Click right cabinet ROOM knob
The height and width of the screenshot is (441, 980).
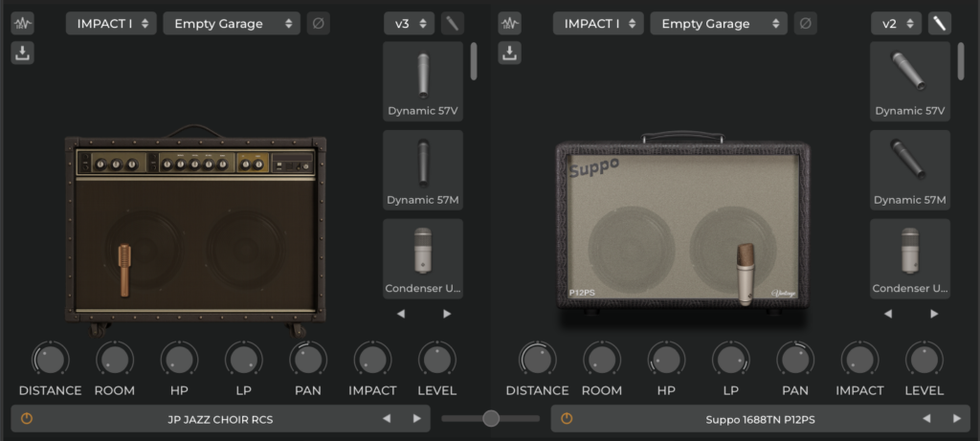pos(602,360)
